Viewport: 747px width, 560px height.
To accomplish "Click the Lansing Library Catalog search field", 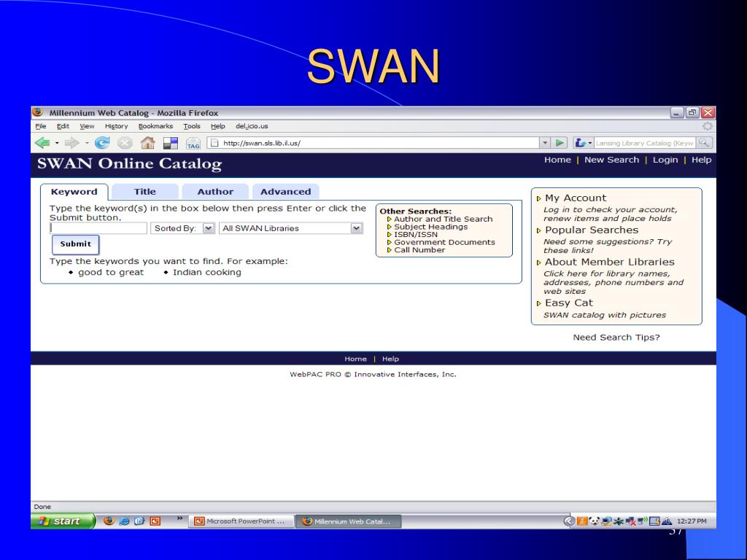I will click(x=645, y=143).
